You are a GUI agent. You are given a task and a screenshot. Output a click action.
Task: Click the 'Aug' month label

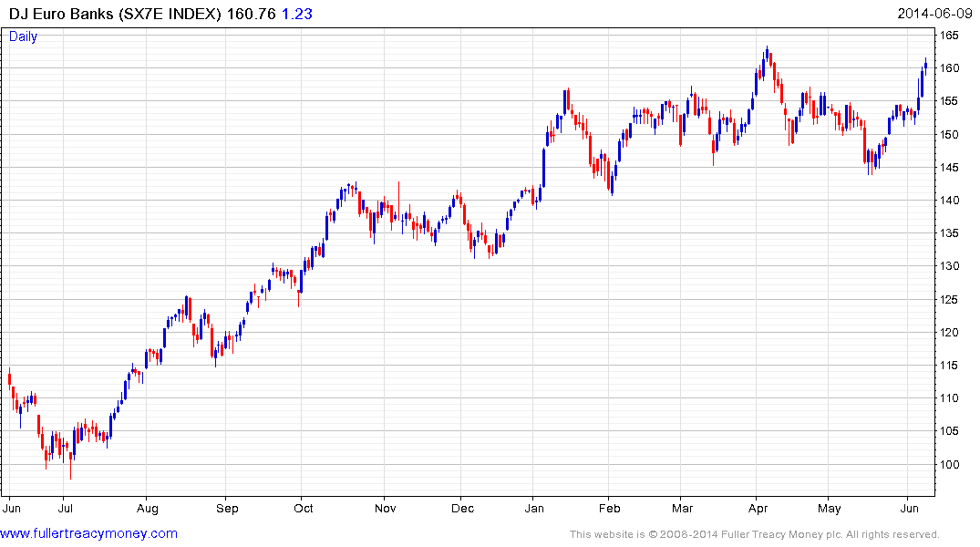[148, 509]
